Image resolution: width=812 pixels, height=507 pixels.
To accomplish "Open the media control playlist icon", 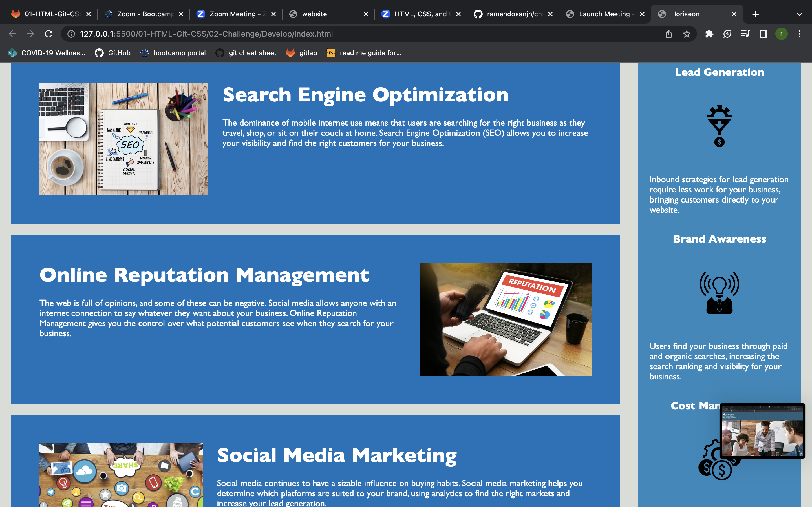I will [745, 34].
